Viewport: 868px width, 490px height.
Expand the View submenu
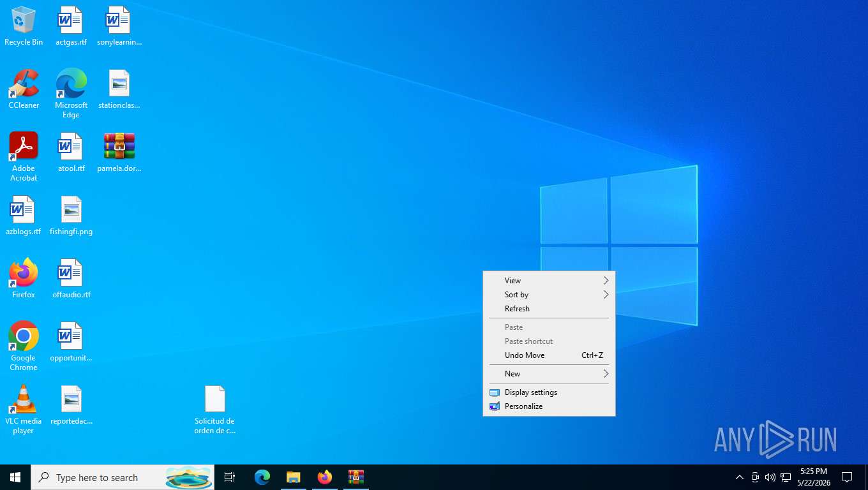coord(549,281)
